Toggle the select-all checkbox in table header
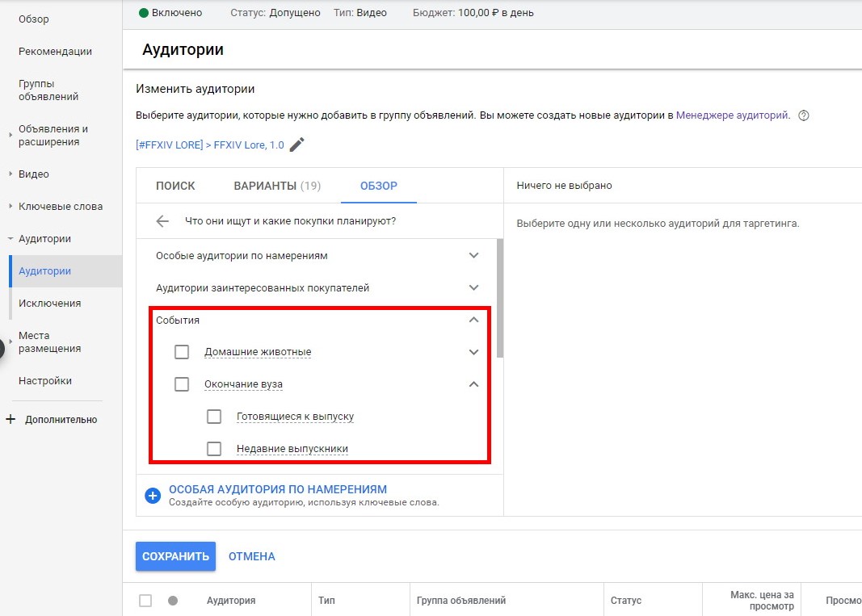The image size is (862, 616). tap(145, 601)
